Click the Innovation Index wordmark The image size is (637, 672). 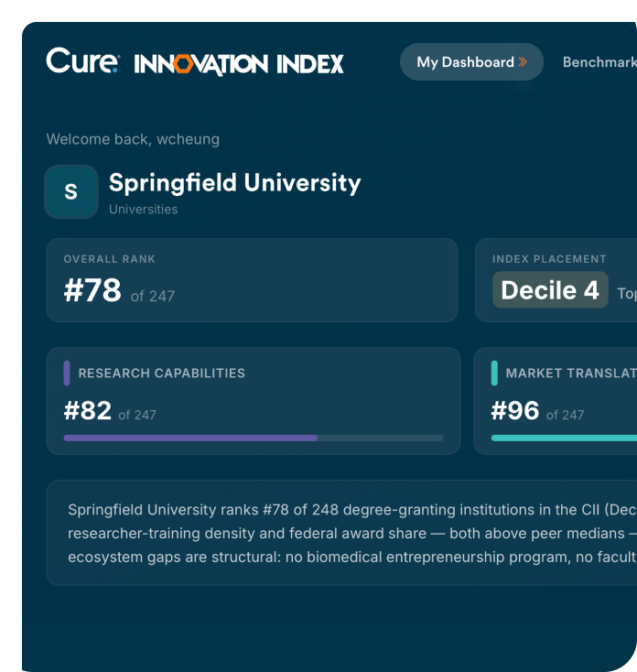point(240,64)
